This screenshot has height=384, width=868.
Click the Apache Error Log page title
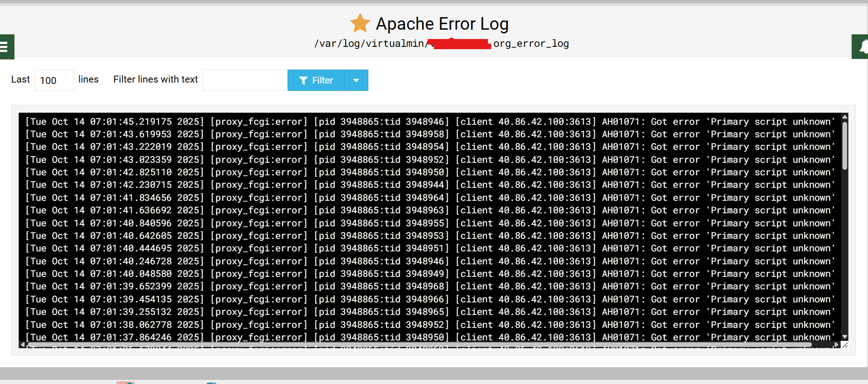coord(442,24)
